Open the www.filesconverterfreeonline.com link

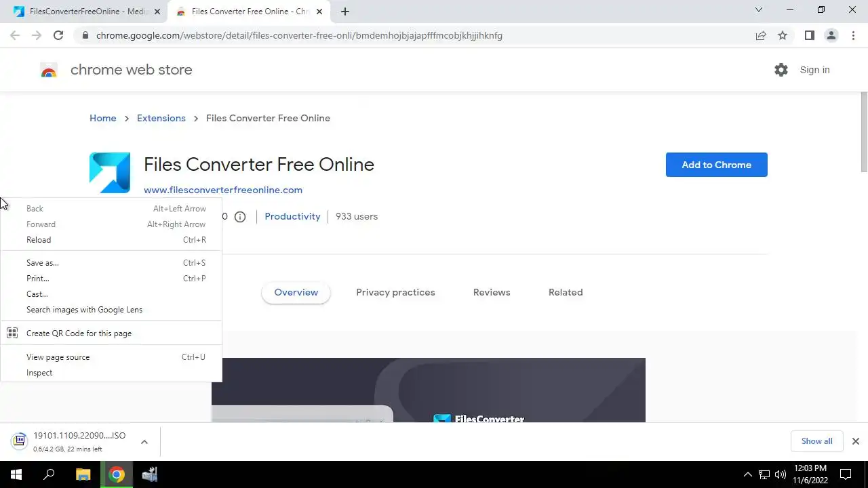click(x=223, y=190)
